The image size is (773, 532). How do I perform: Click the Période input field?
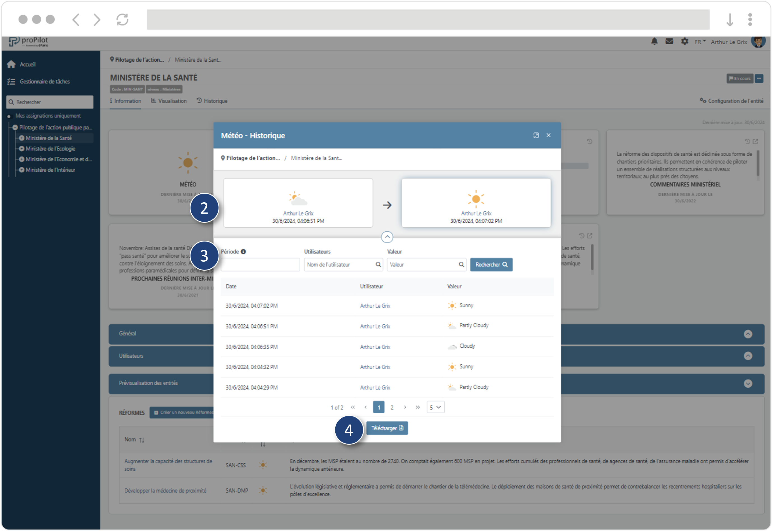pos(260,265)
